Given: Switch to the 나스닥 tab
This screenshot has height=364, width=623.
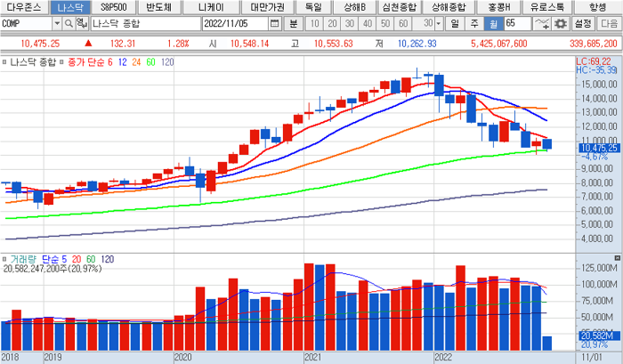Looking at the screenshot, I should tap(70, 7).
